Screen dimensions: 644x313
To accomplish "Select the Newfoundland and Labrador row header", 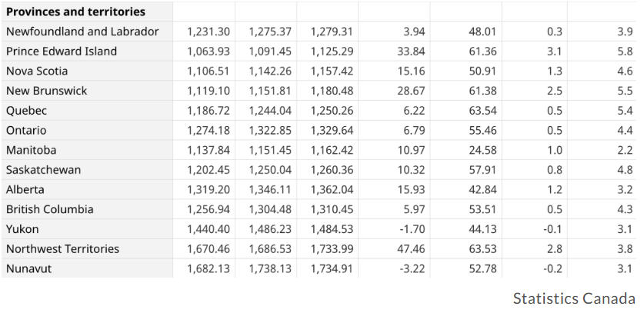I will coord(87,32).
